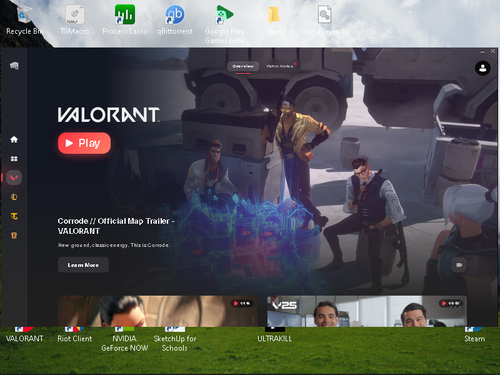The width and height of the screenshot is (500, 375).
Task: Select the Teamfight Tactics sidebar icon
Action: click(x=14, y=216)
